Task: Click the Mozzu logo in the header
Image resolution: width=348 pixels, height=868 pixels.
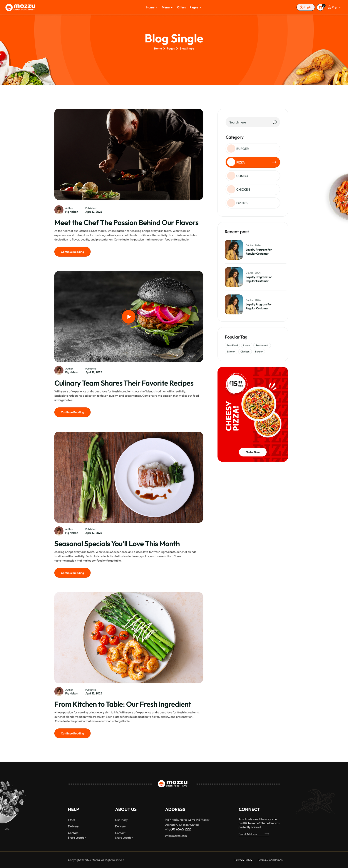Action: pyautogui.click(x=20, y=7)
